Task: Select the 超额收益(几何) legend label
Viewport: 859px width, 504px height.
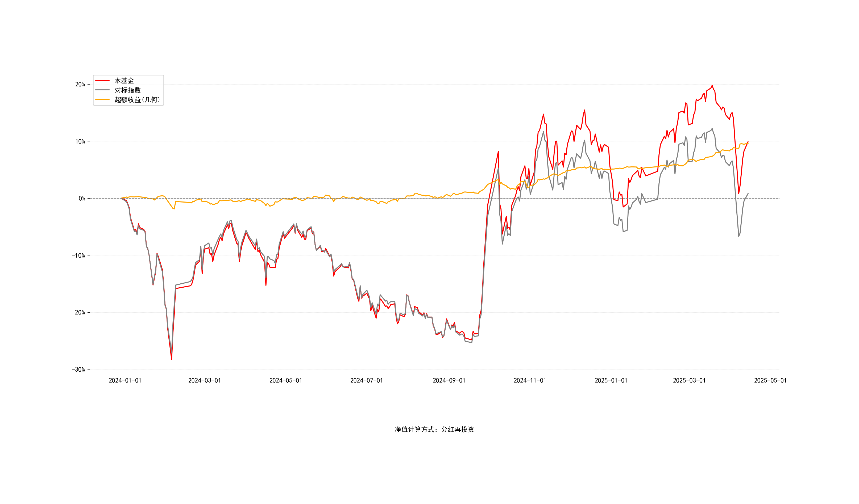Action: point(137,100)
